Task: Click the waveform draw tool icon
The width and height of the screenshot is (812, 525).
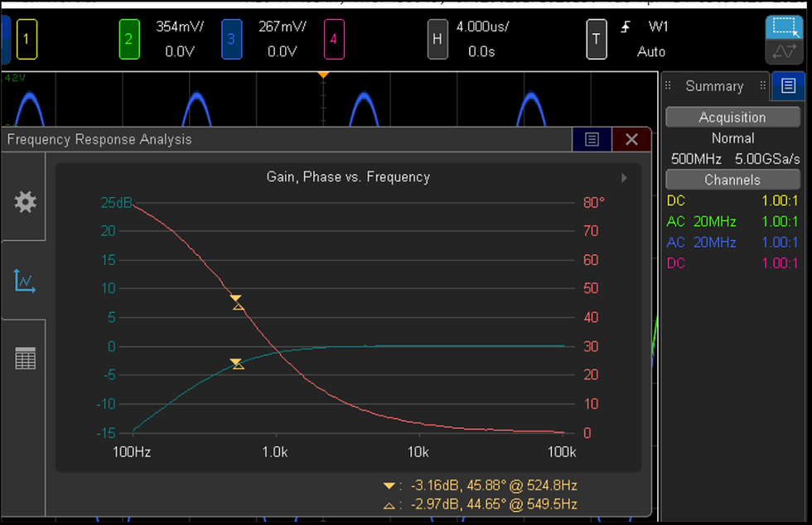Action: 784,52
